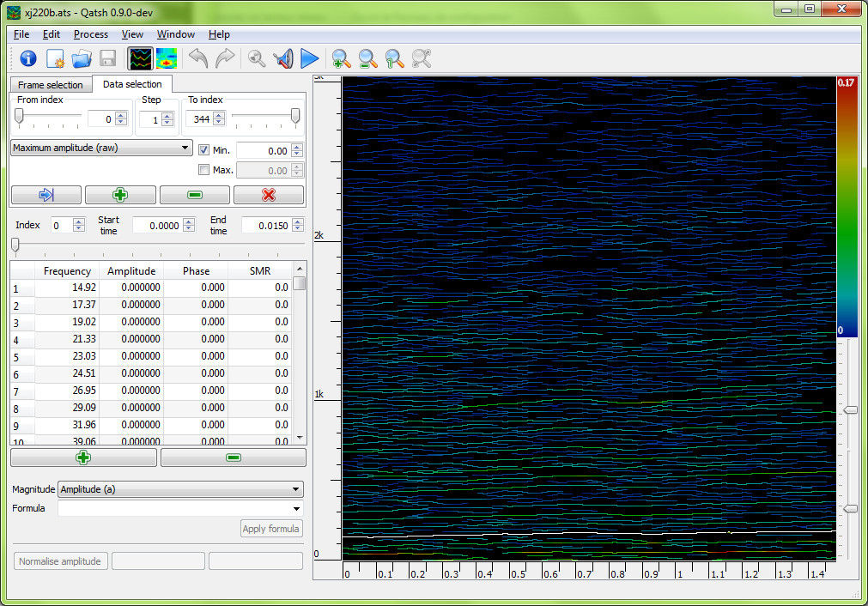Click the Formula input field

[x=174, y=509]
